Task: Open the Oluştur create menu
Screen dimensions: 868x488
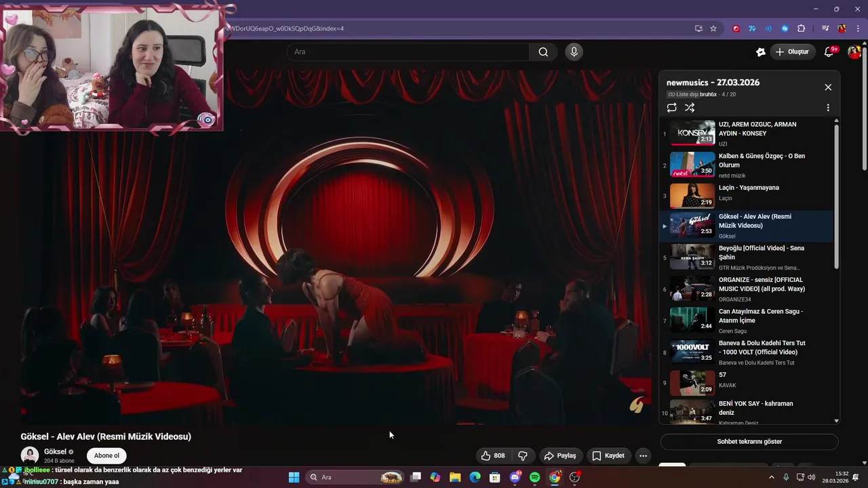Action: pyautogui.click(x=793, y=52)
